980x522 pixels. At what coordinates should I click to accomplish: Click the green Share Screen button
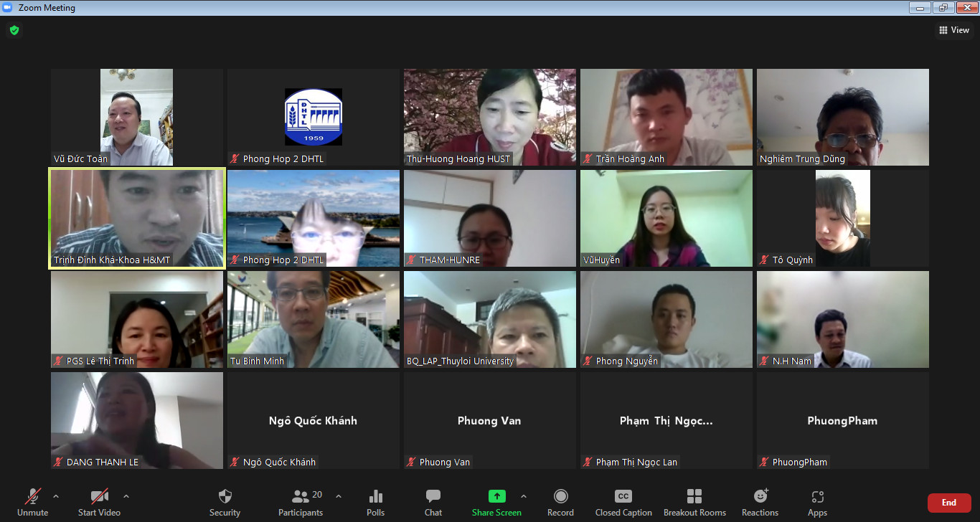point(496,502)
